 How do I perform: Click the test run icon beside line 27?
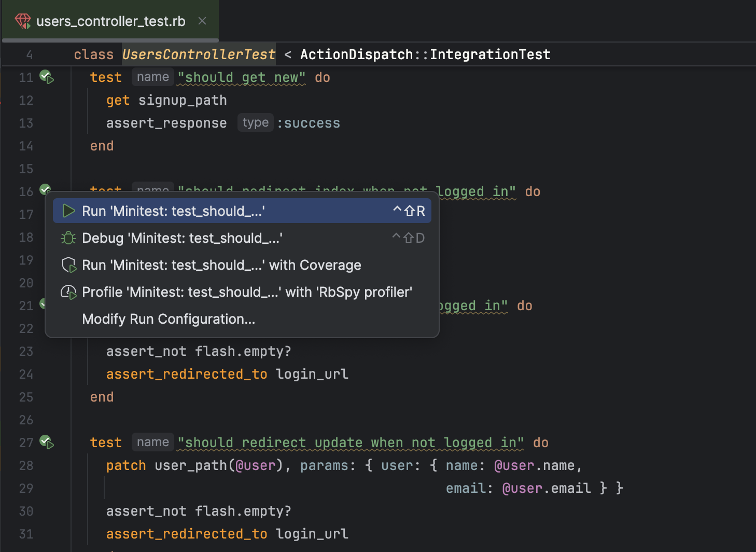point(47,443)
